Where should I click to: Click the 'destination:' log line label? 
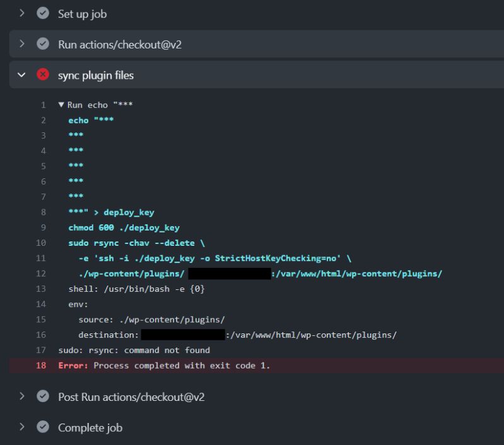pyautogui.click(x=108, y=335)
